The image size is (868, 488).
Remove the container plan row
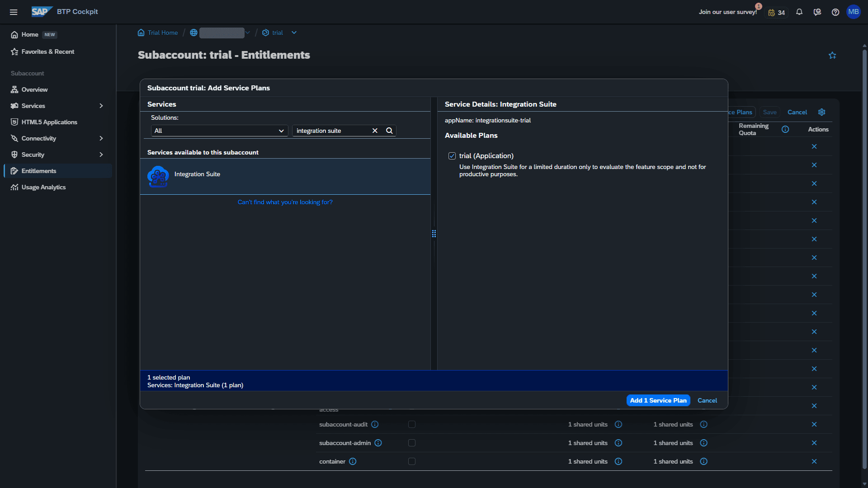(x=814, y=461)
